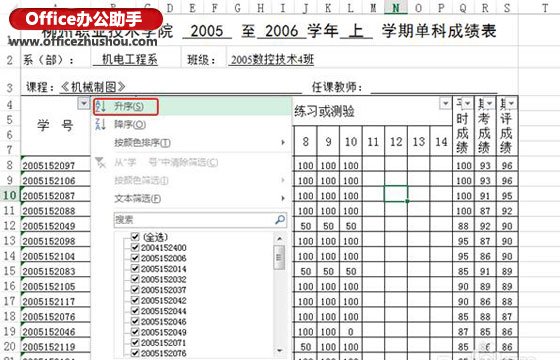Screen dimensions: 560x360
Task: Select row header 15
Action: pos(10,271)
